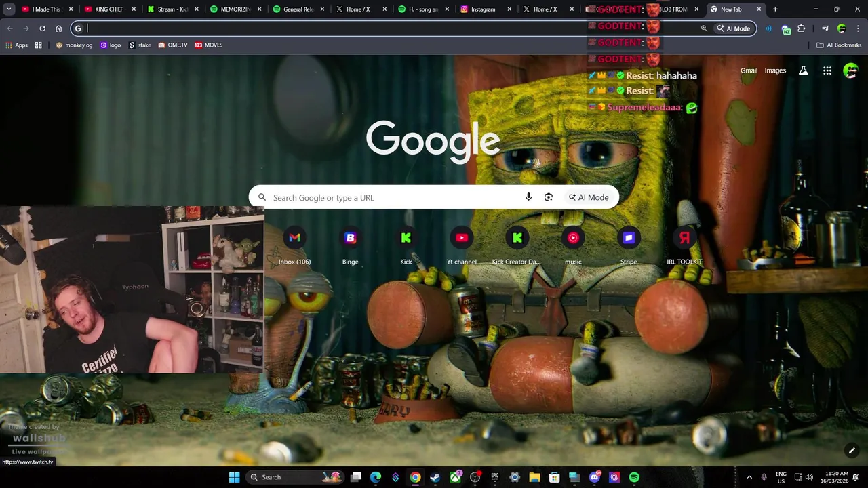Open Discord from the taskbar
The image size is (868, 488).
click(x=595, y=477)
